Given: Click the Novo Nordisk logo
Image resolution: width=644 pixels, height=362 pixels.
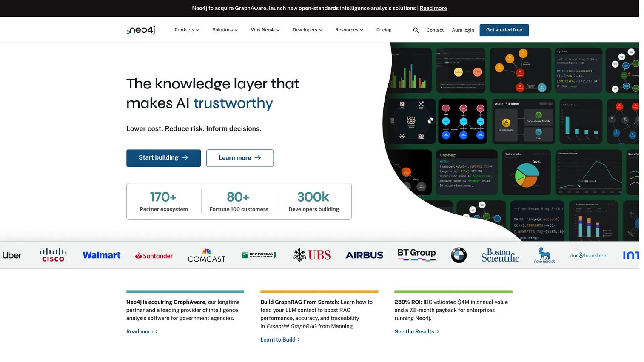Looking at the screenshot, I should coord(544,255).
